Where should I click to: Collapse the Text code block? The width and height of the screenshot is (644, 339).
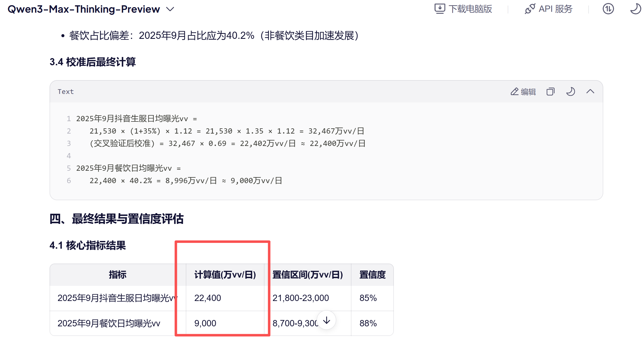(590, 91)
